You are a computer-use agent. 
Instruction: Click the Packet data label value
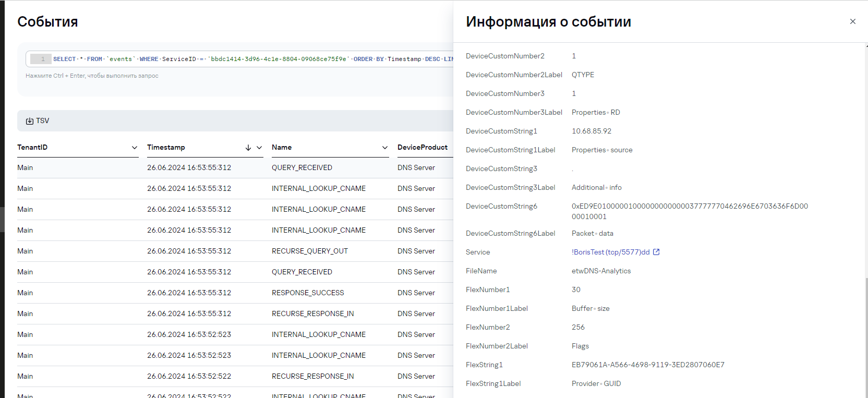click(x=593, y=233)
